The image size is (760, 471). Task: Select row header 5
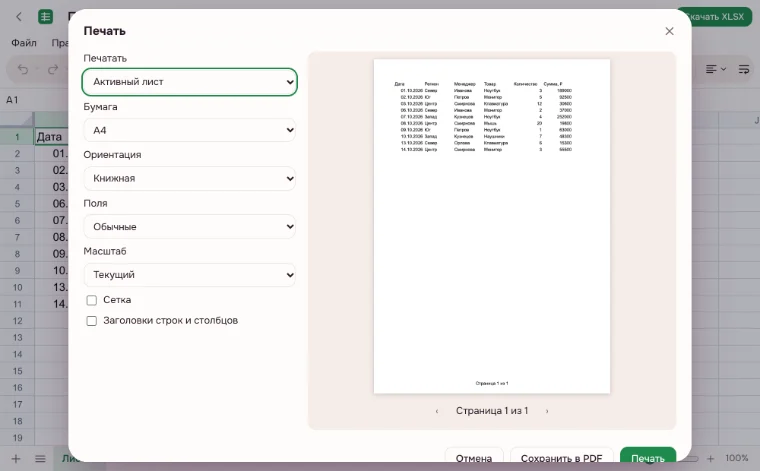pyautogui.click(x=17, y=204)
